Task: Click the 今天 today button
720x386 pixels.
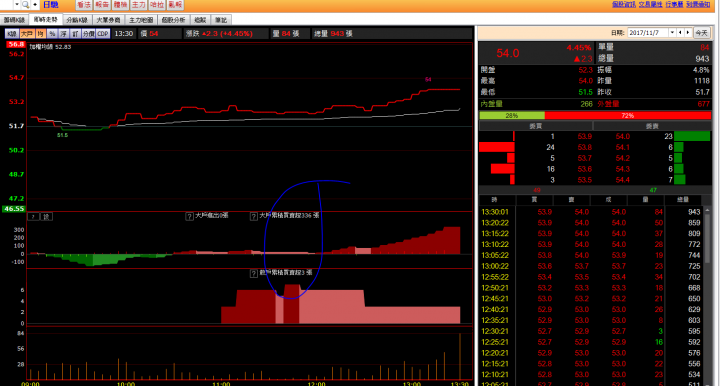Action: click(701, 33)
